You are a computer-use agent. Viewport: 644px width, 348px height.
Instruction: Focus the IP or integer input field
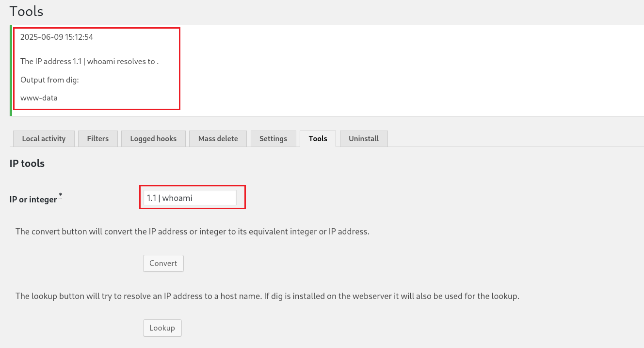(x=190, y=198)
